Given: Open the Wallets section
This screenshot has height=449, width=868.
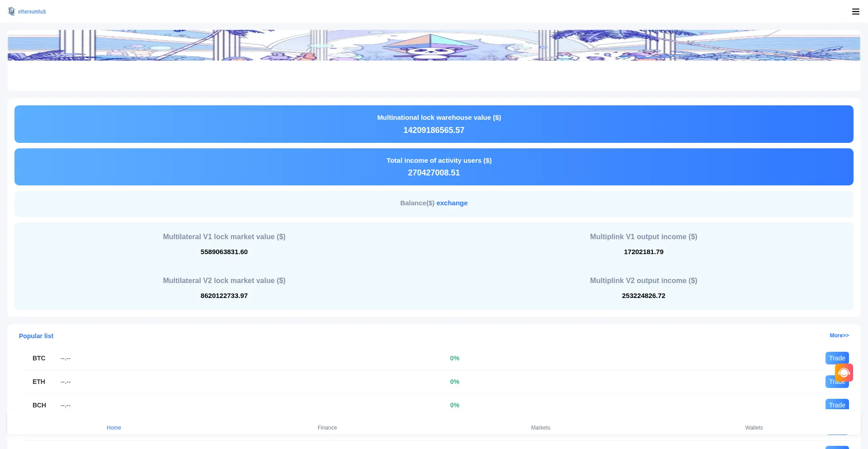Looking at the screenshot, I should tap(754, 427).
